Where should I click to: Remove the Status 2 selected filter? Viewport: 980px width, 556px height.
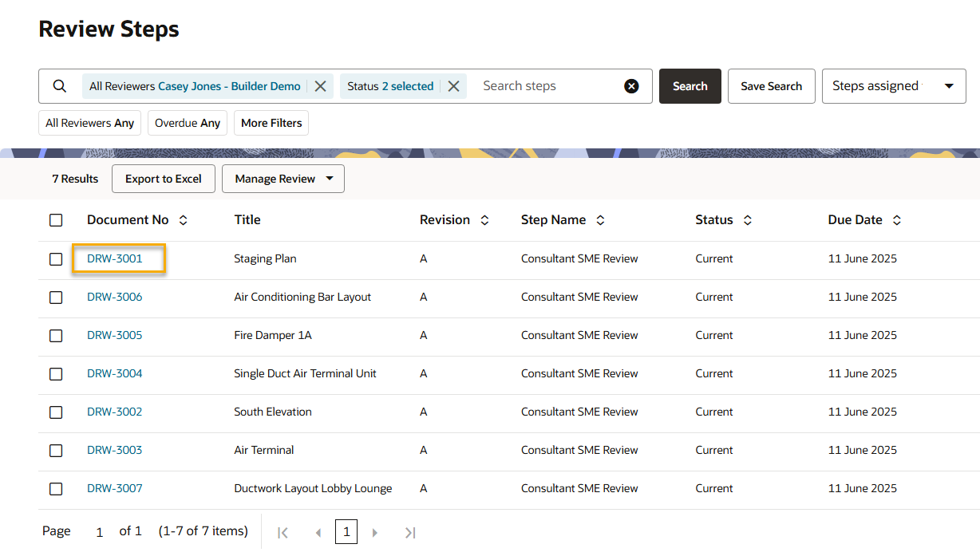(x=453, y=86)
